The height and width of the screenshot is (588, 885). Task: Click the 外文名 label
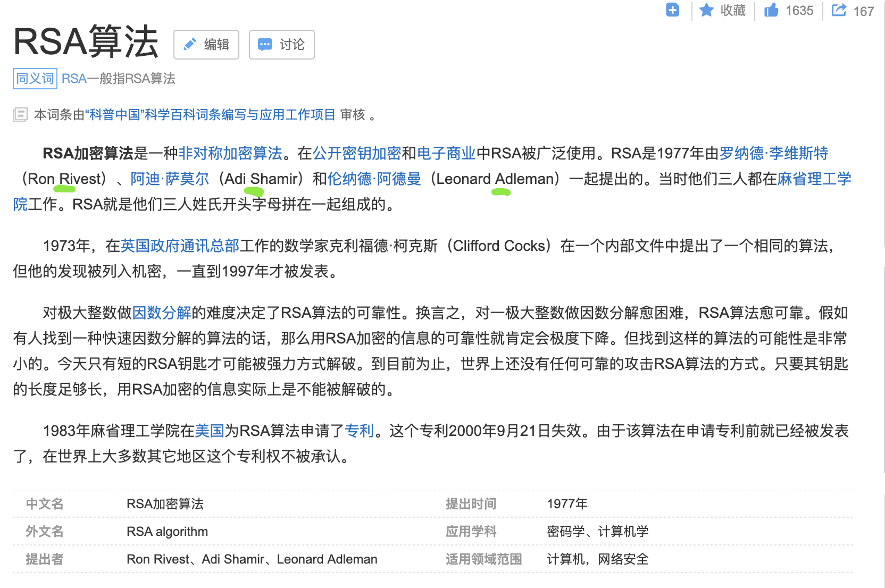click(x=45, y=532)
